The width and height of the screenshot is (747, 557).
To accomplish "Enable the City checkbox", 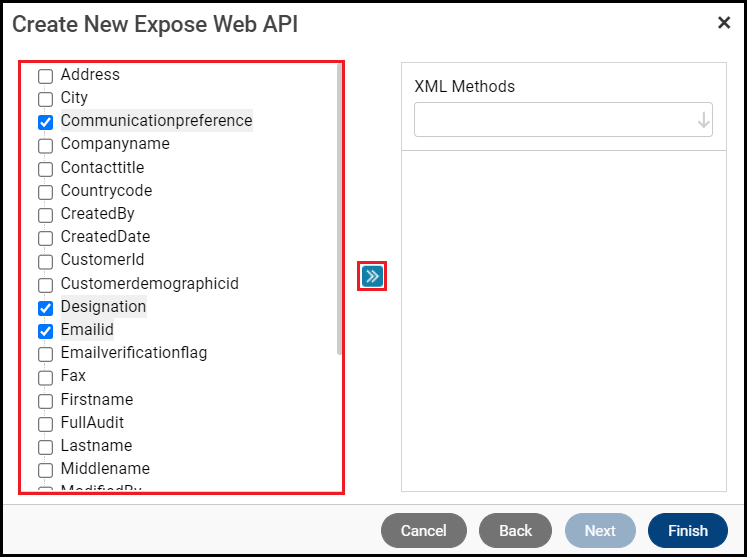I will click(45, 99).
